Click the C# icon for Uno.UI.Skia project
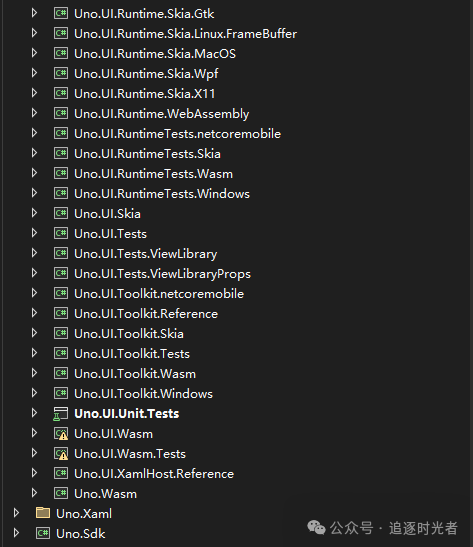 [61, 213]
